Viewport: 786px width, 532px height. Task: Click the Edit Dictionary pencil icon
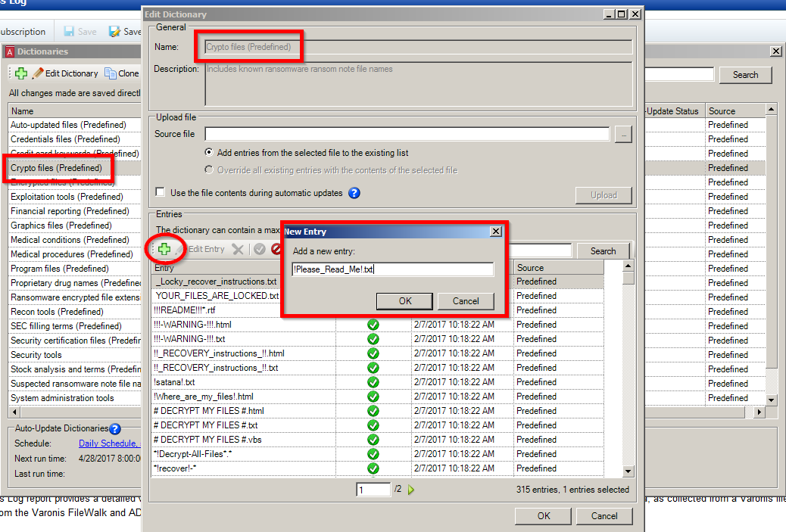click(37, 73)
